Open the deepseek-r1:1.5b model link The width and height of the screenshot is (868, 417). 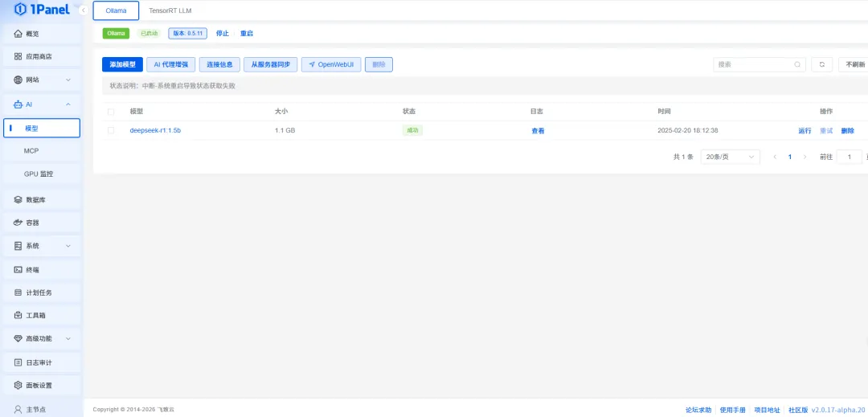click(x=156, y=130)
